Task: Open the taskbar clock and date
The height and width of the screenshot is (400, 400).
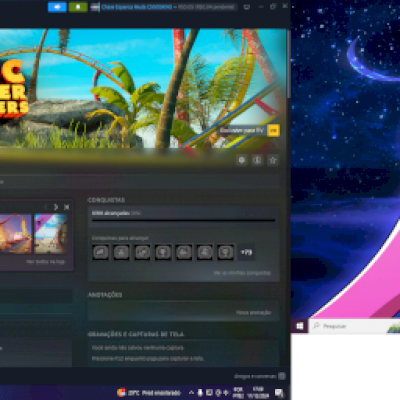Action: (x=258, y=393)
